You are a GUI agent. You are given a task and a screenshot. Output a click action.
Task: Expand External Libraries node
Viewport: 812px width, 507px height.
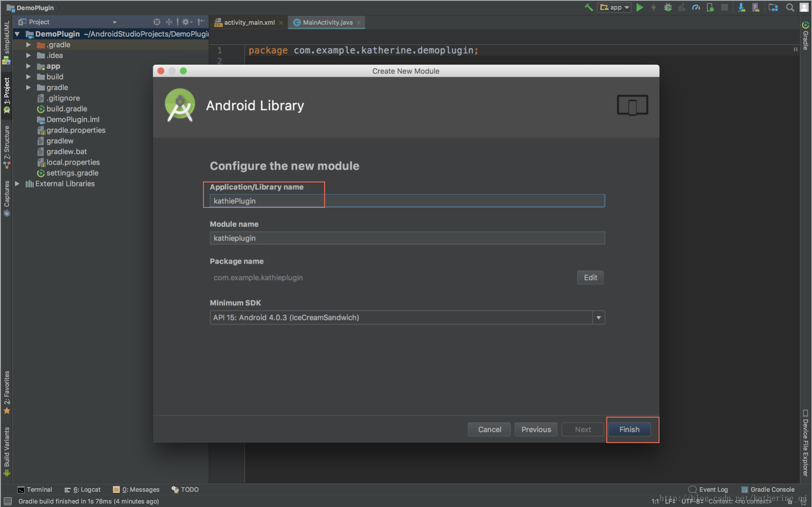pos(17,184)
